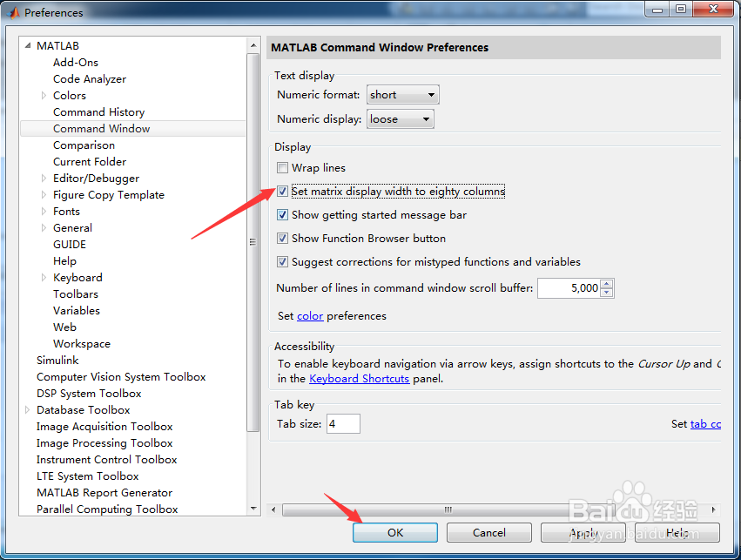Click the tree scrollbar down arrow

click(253, 509)
